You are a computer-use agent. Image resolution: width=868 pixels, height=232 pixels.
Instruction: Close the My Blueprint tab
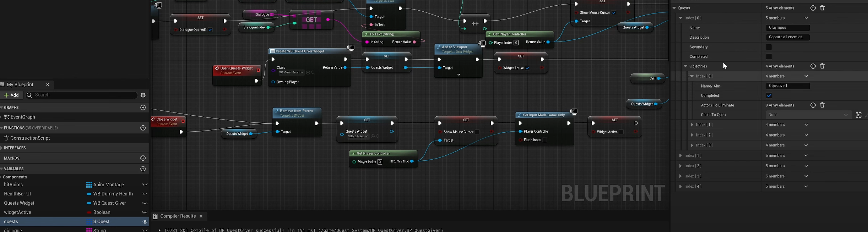(48, 85)
